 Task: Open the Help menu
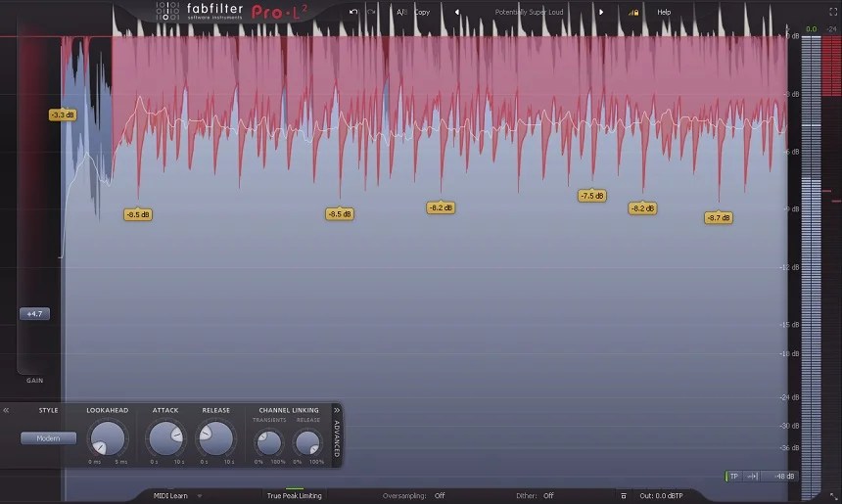pos(664,12)
